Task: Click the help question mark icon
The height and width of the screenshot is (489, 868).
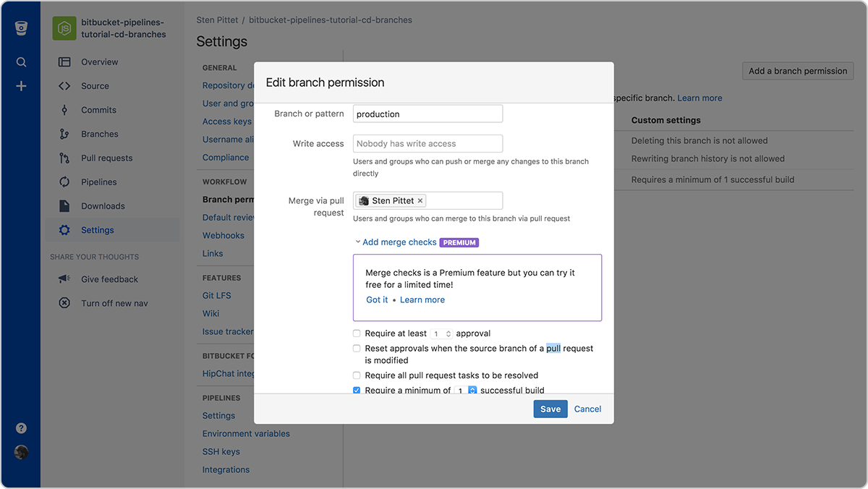Action: click(x=21, y=428)
